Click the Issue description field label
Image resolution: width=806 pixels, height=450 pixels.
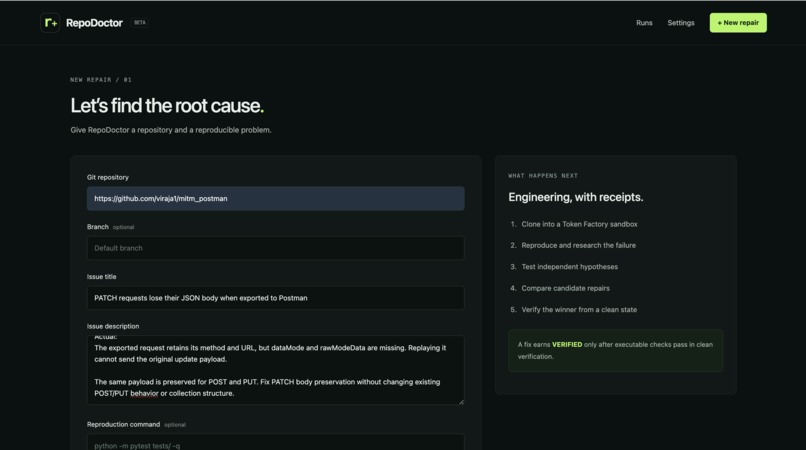[113, 326]
